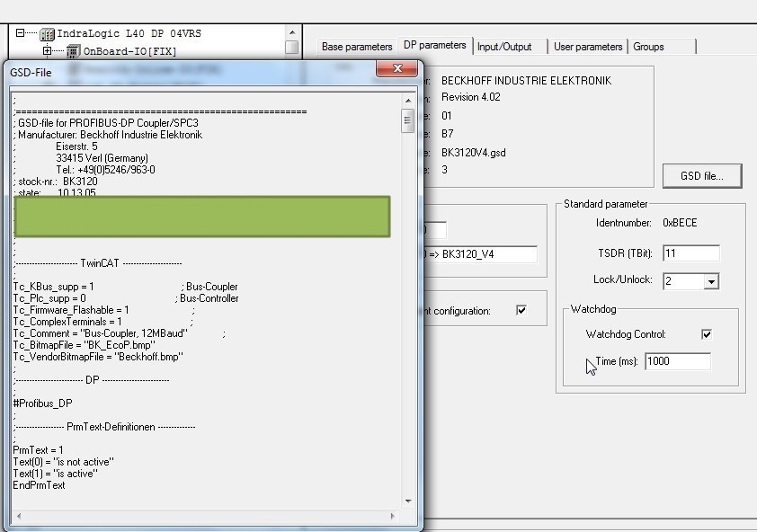Click the 'BECKHOFF INDUSTRIE ELEKTRONIK' vendor text
757x532 pixels.
point(526,81)
